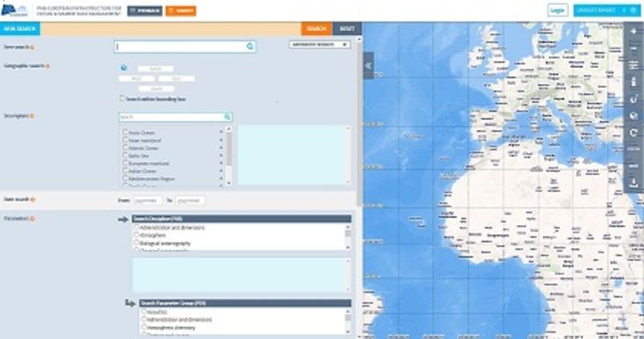Expand the Mediterranean Region arrow

[x=221, y=179]
